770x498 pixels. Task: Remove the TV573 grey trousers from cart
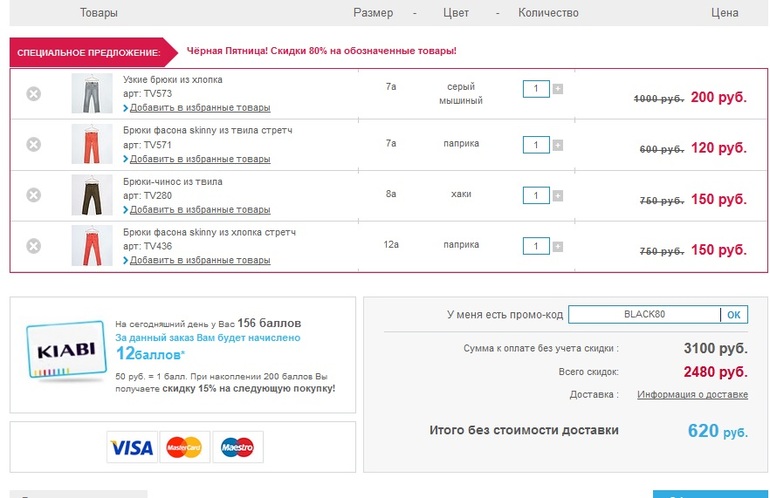click(x=33, y=94)
